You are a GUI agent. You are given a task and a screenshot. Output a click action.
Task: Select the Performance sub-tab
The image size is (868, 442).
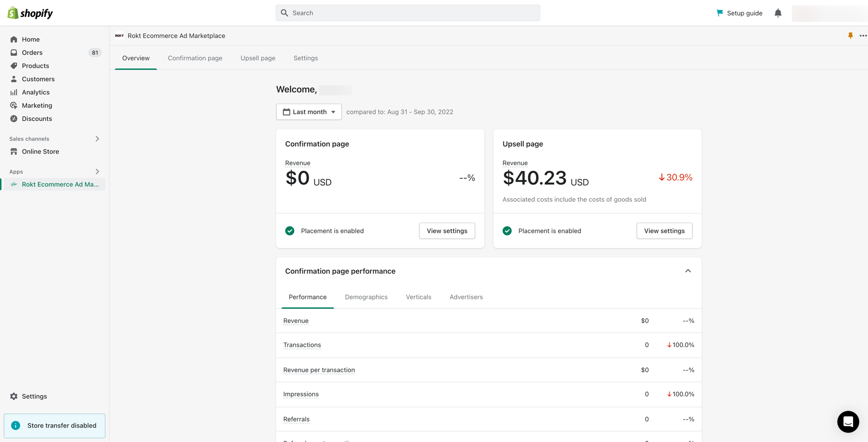click(x=308, y=297)
